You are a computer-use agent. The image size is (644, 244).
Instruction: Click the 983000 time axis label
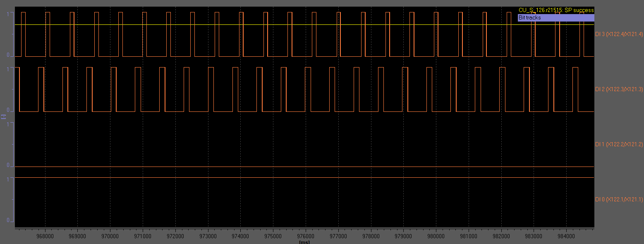[534, 236]
